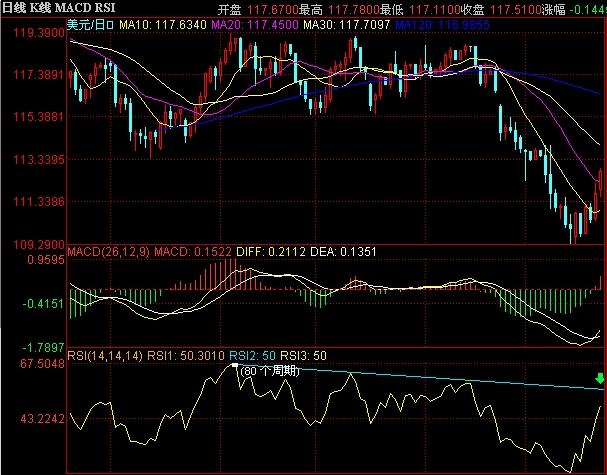Image resolution: width=607 pixels, height=475 pixels.
Task: Click the 113.3395 price axis label
Action: click(39, 159)
